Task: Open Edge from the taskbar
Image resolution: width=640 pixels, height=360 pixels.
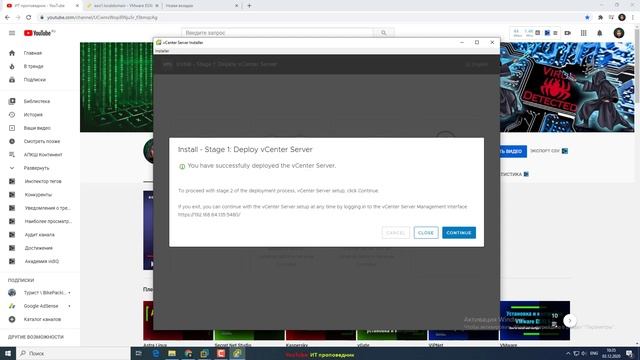Action: coord(156,353)
